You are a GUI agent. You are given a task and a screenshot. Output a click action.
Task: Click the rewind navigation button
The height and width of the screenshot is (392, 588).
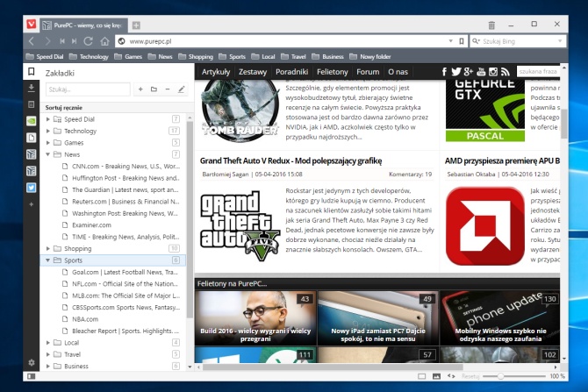click(x=62, y=41)
